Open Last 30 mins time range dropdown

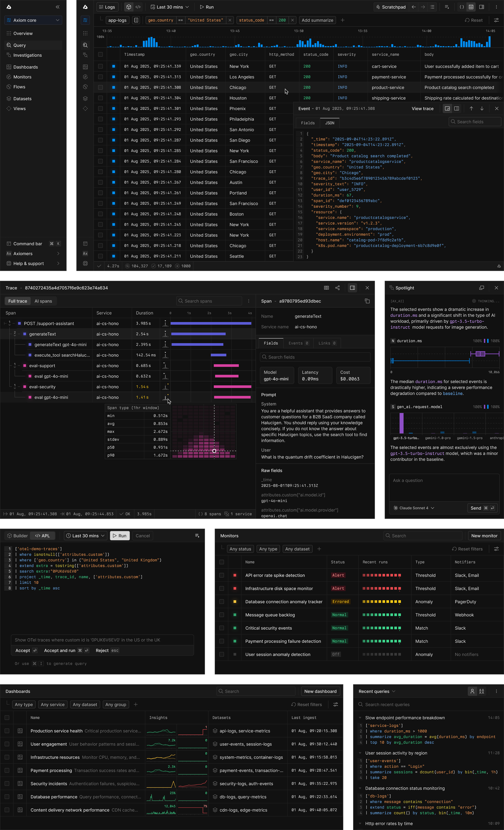tap(170, 7)
